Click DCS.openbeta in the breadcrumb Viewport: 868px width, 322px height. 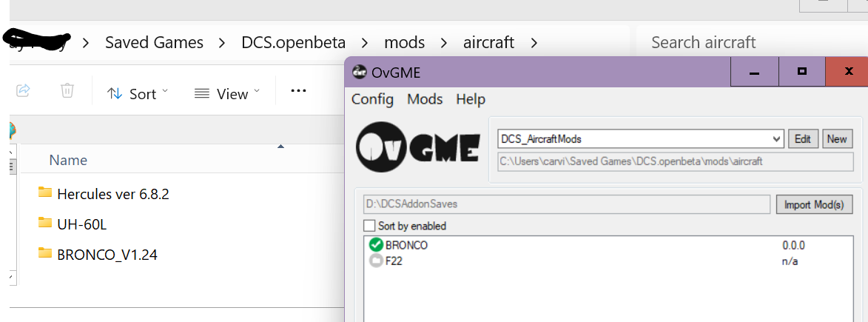coord(293,42)
